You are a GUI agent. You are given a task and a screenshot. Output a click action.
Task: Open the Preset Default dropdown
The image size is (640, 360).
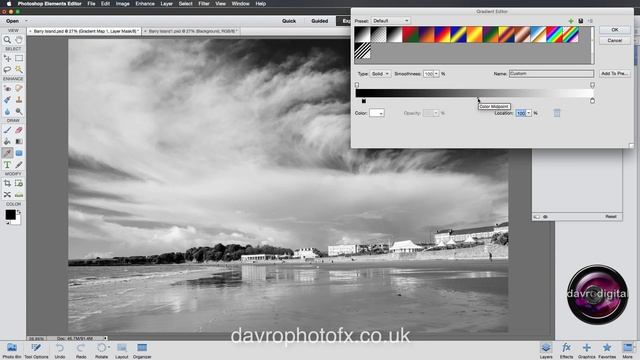(x=390, y=20)
